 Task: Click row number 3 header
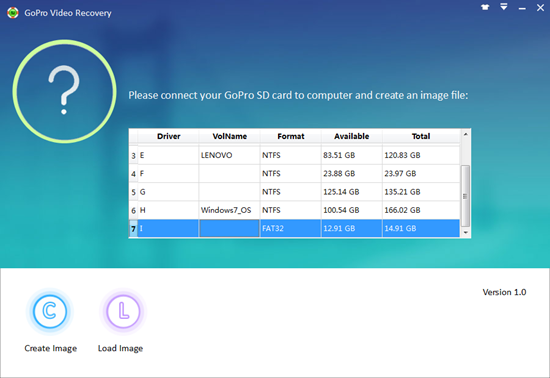click(x=133, y=155)
